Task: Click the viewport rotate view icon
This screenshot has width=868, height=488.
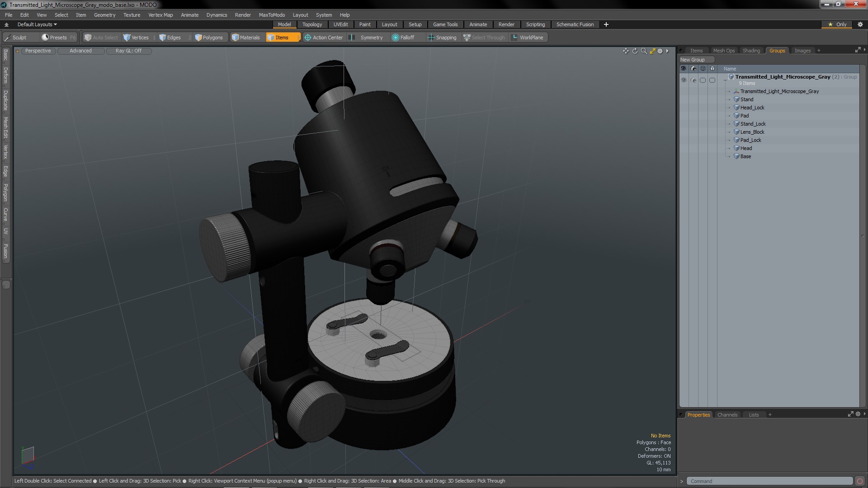Action: (635, 51)
